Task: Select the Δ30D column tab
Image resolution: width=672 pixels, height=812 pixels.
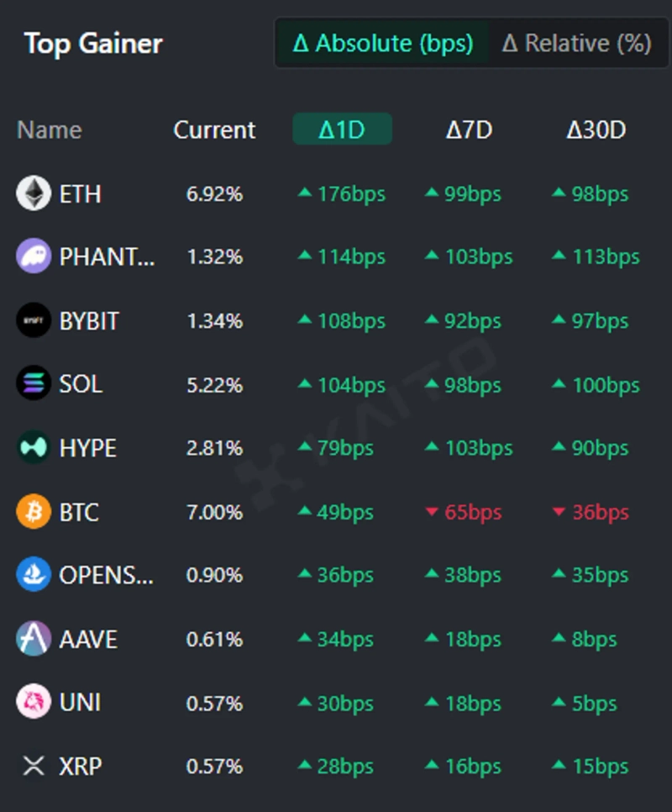Action: [596, 129]
